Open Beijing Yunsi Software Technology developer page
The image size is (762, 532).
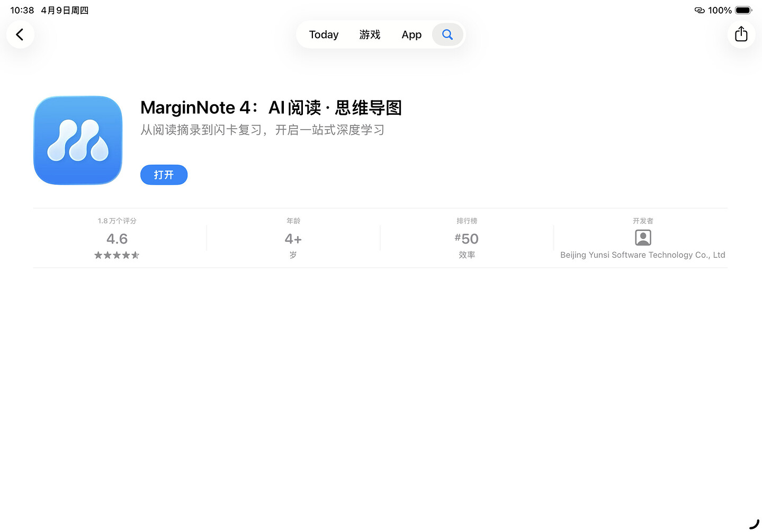(643, 255)
